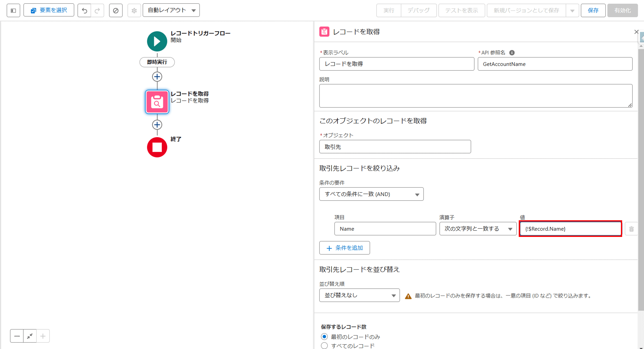
Task: Add element above 終了 with plus icon
Action: pyautogui.click(x=157, y=125)
